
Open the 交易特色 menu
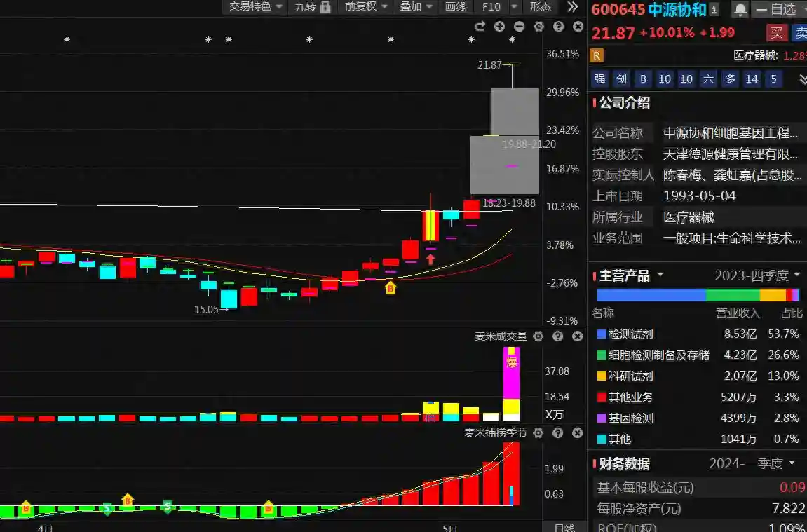point(250,7)
